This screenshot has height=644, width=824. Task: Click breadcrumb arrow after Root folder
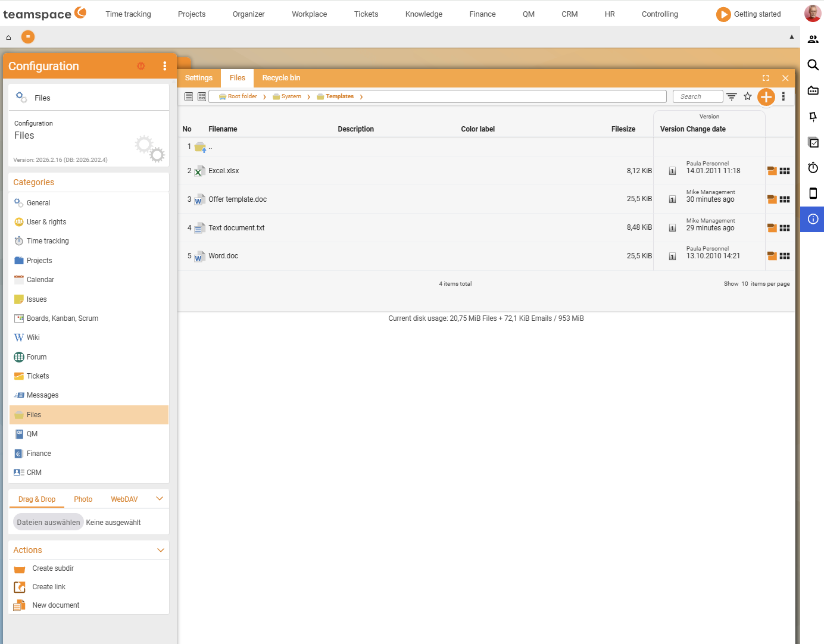264,96
